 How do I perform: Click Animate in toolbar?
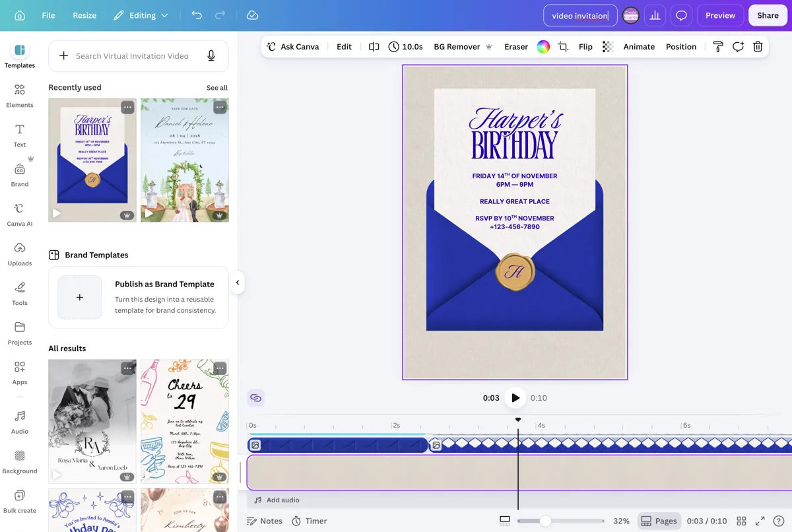click(639, 47)
